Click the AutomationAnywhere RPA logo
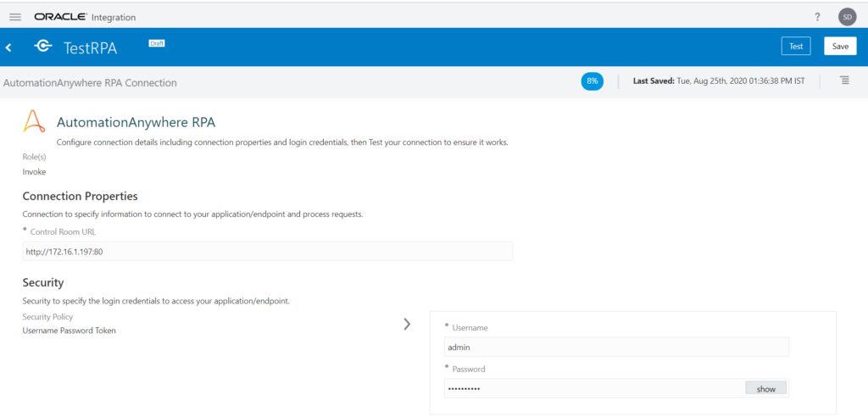This screenshot has width=868, height=417. coord(34,122)
